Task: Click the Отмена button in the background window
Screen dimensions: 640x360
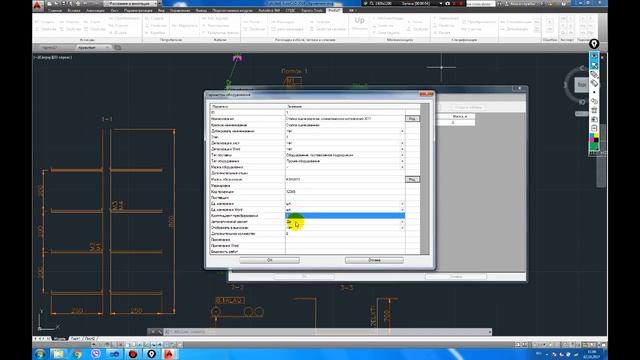Action: [x=456, y=277]
